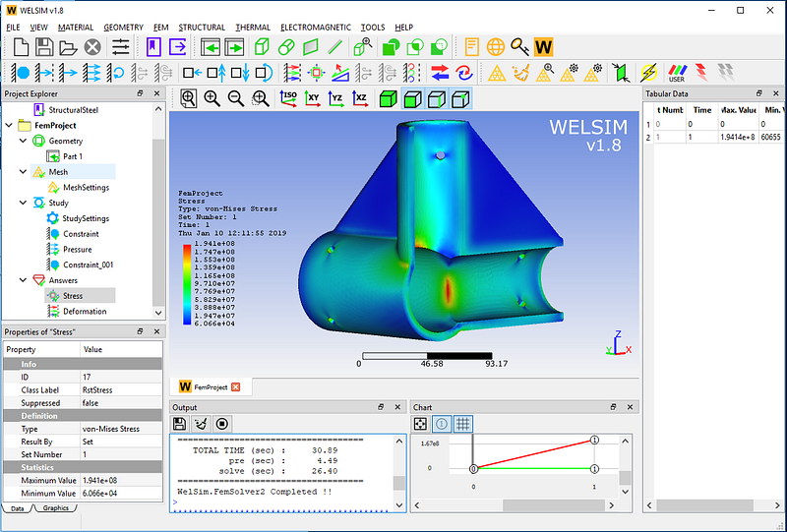Click the orange W about icon

(544, 47)
